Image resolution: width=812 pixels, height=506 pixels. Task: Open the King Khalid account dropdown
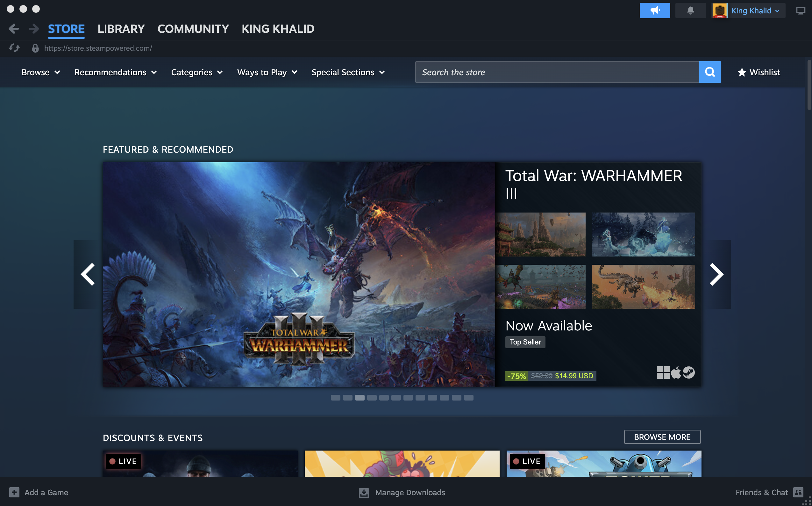[x=755, y=11]
